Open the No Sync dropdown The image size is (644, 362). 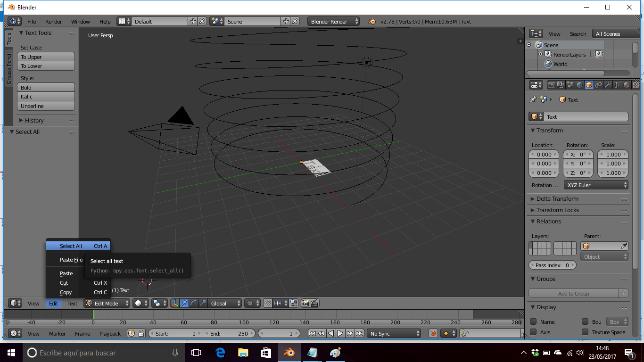[394, 333]
